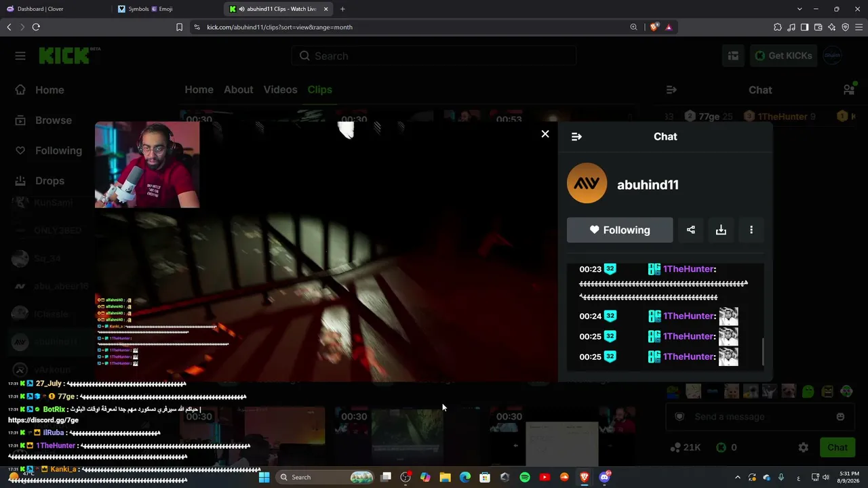Open the music note media control icon
The image size is (868, 488).
(x=791, y=27)
